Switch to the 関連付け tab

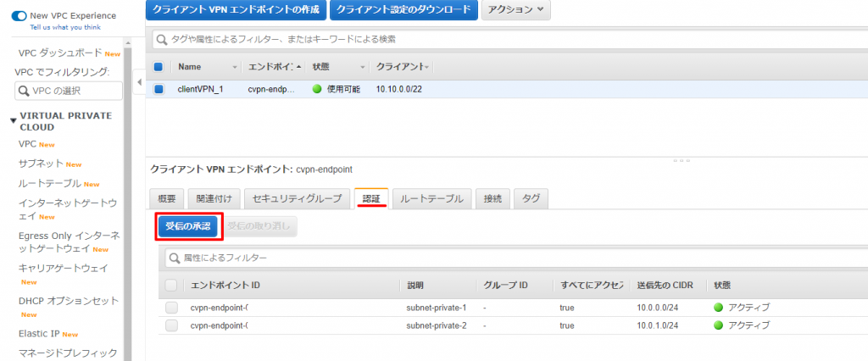point(214,199)
